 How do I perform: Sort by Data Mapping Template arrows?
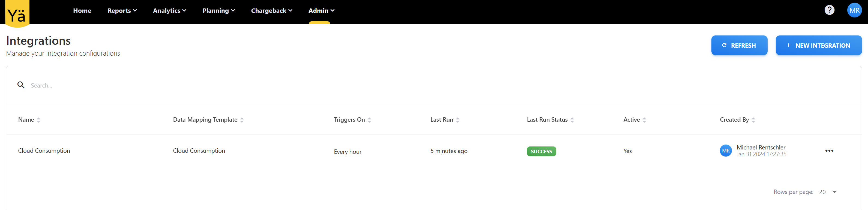[x=242, y=120]
